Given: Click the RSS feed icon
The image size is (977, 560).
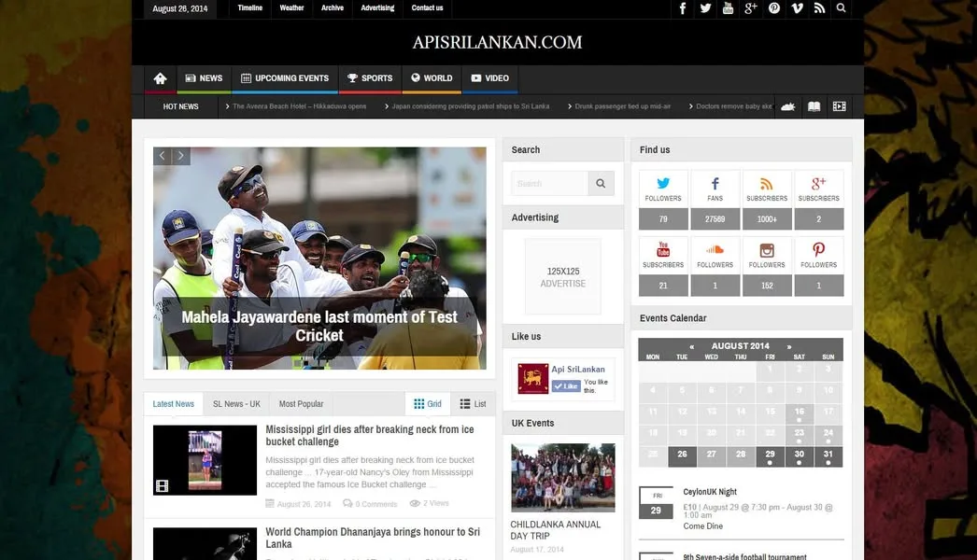Looking at the screenshot, I should (819, 8).
